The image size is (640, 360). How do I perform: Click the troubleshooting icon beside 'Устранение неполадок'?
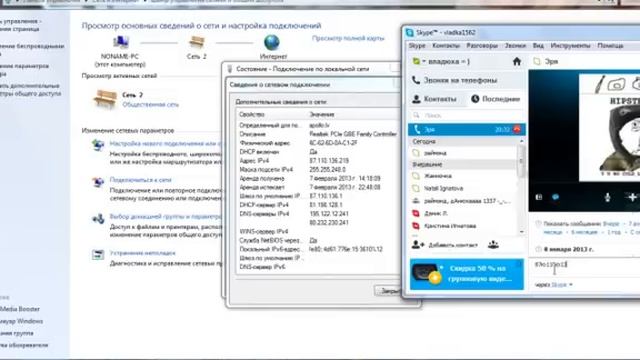point(98,255)
